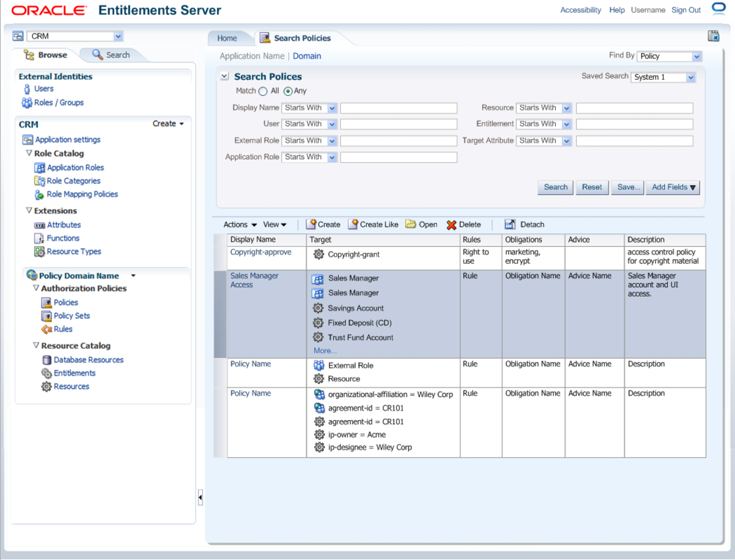Select the Match Any radio button
Image resolution: width=735 pixels, height=560 pixels.
288,91
